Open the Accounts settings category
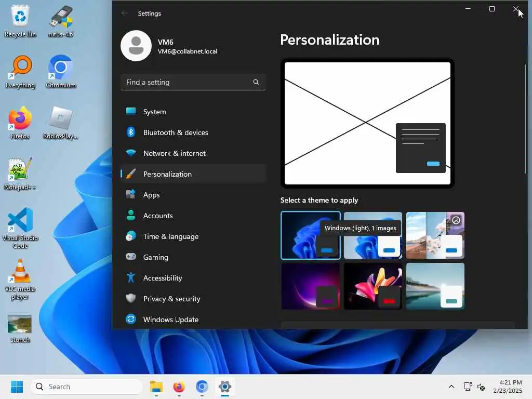 tap(193, 216)
